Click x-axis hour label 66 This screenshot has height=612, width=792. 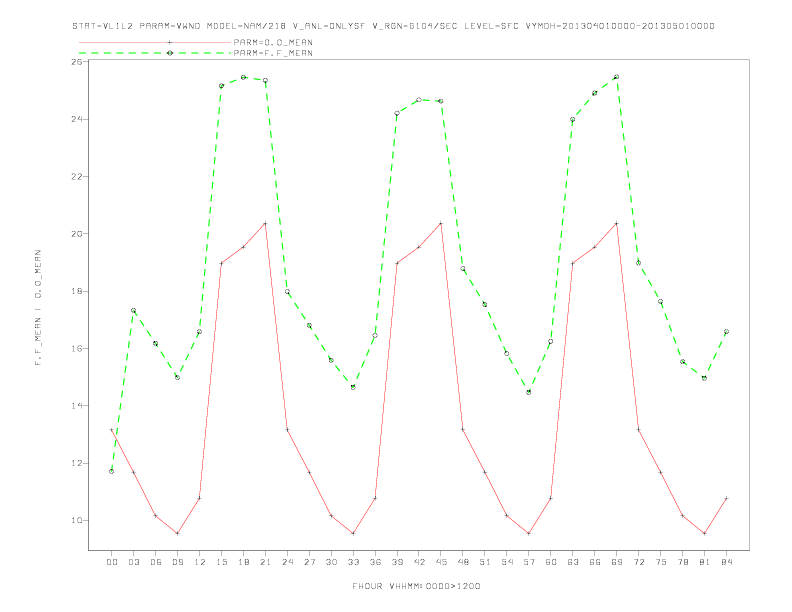(x=595, y=562)
